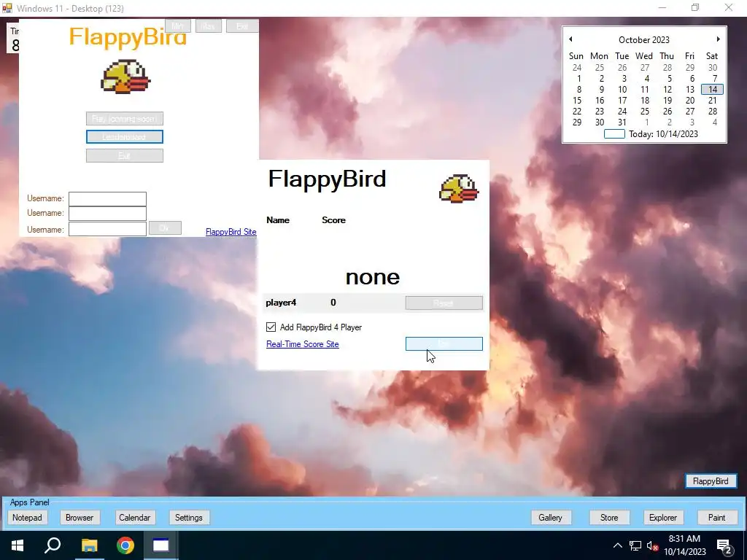Toggle Add FlappyBird 4 Player checkbox
The image size is (747, 560).
coord(271,327)
